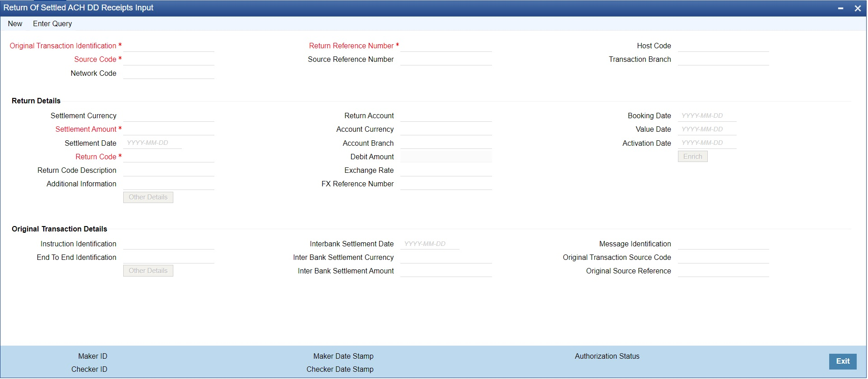Select the Account Branch field
The image size is (868, 379).
tap(446, 143)
